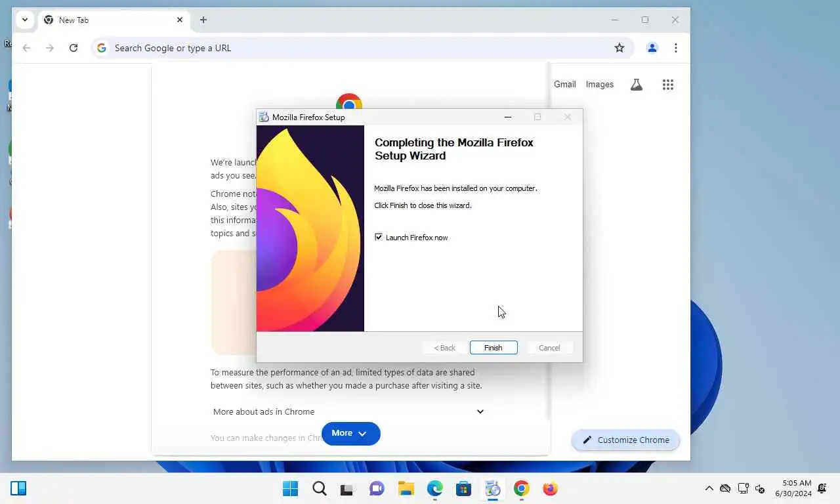Click Cancel in Firefox Setup wizard
The image size is (840, 504).
pyautogui.click(x=549, y=348)
